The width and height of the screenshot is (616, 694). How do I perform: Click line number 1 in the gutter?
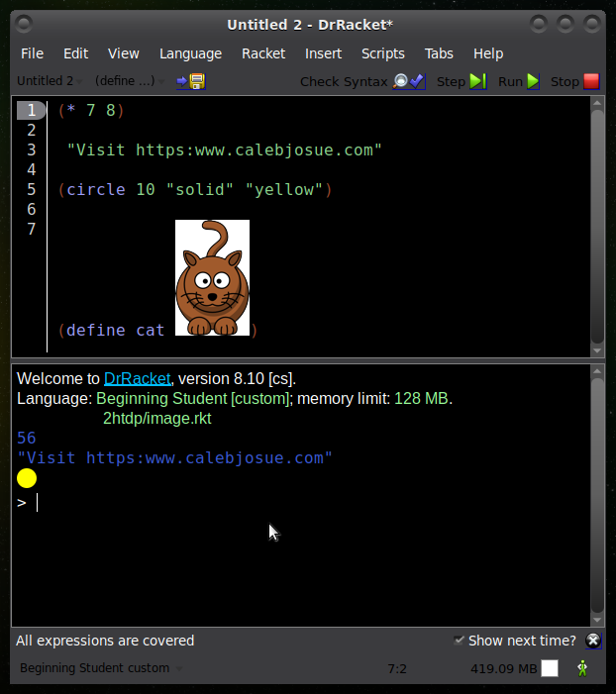(32, 110)
